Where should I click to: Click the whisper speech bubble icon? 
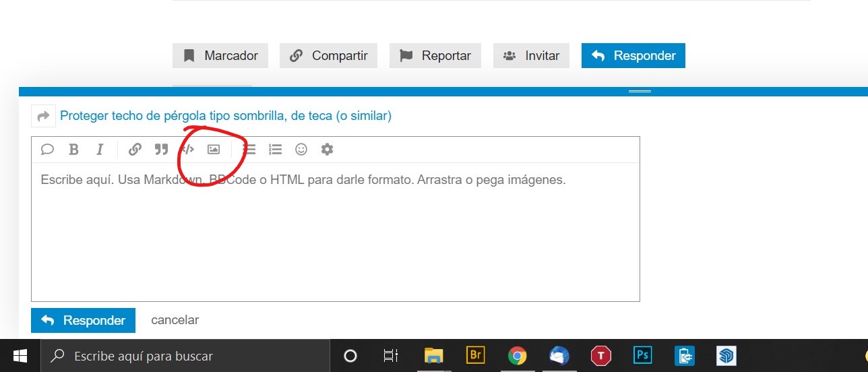47,150
